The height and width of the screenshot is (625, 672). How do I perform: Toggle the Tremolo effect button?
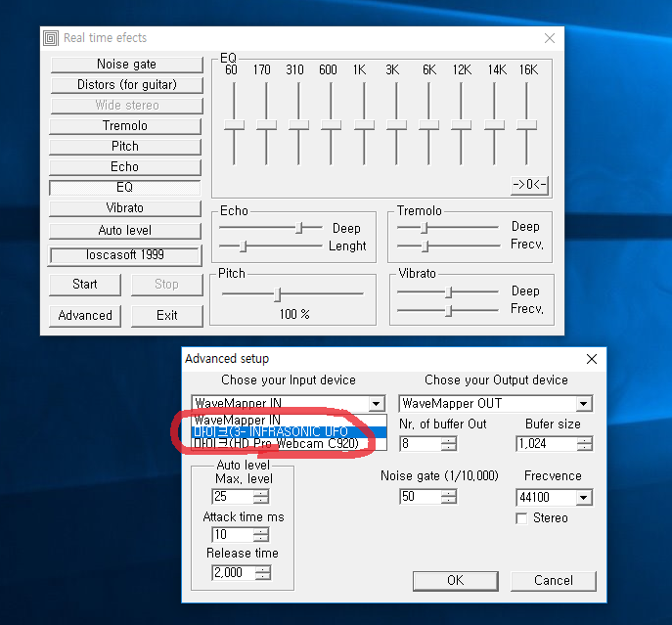coord(124,126)
